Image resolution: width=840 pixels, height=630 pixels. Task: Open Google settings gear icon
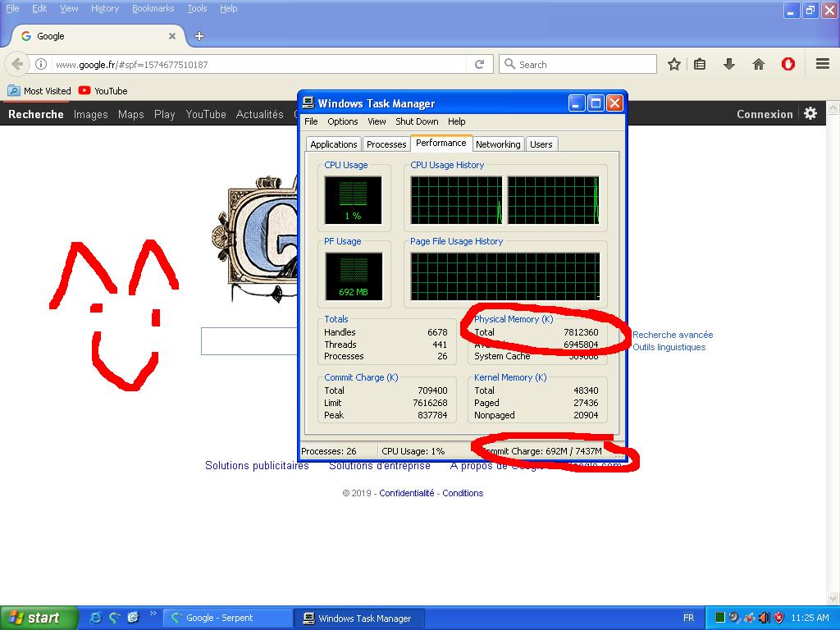point(810,113)
